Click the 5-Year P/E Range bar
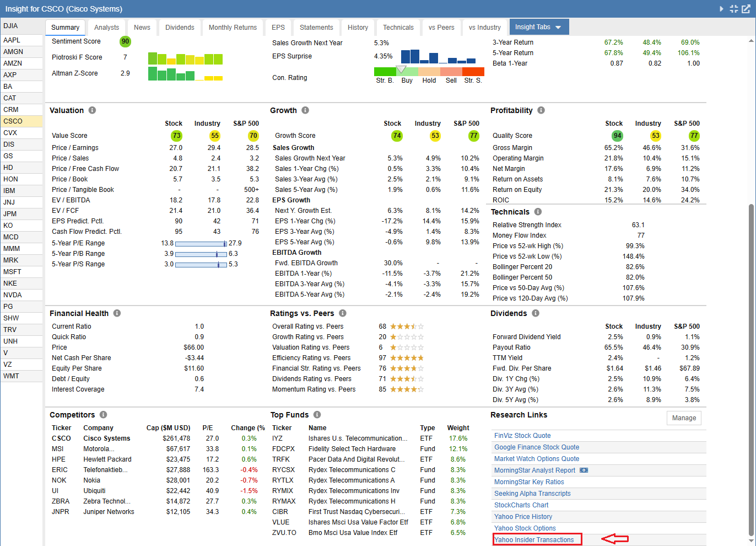756x546 pixels. [201, 243]
